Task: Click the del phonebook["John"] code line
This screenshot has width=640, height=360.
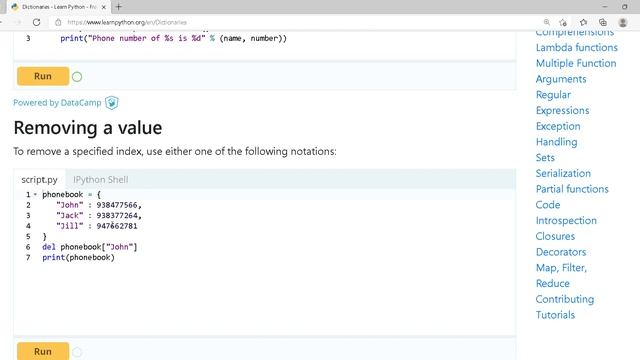Action: click(90, 247)
